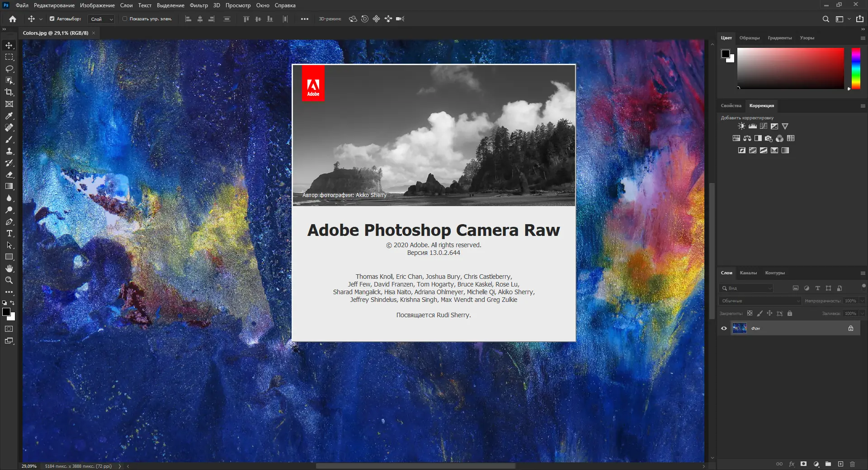
Task: Add a Curves adjustment layer
Action: [764, 126]
